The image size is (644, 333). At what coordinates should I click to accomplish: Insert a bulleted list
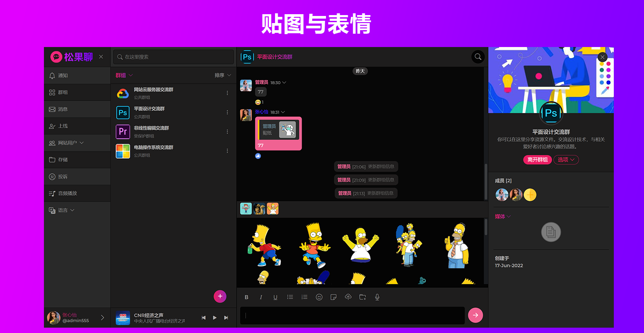coord(290,297)
